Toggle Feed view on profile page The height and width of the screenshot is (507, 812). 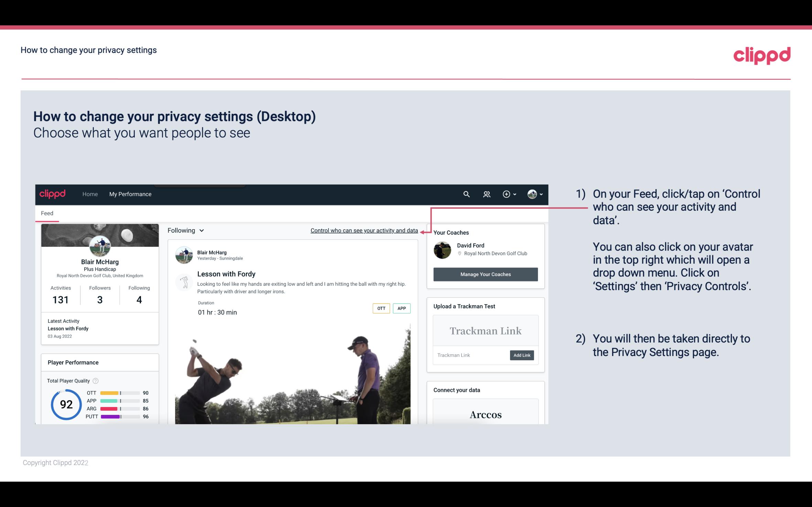click(x=47, y=213)
